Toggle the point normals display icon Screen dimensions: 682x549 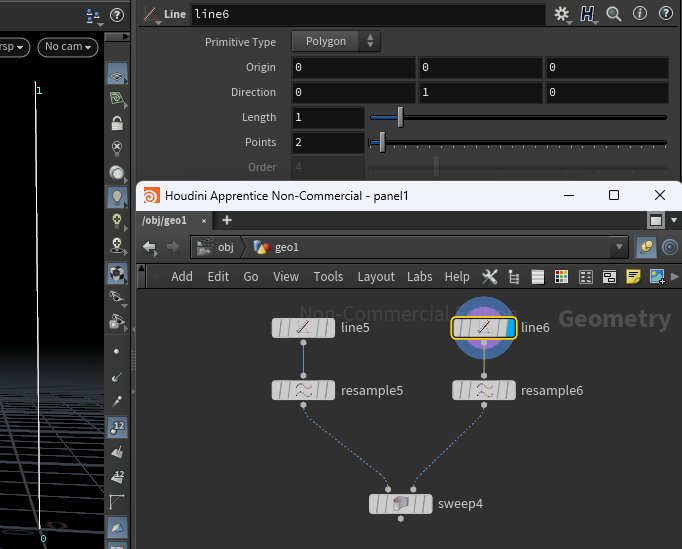pos(117,376)
